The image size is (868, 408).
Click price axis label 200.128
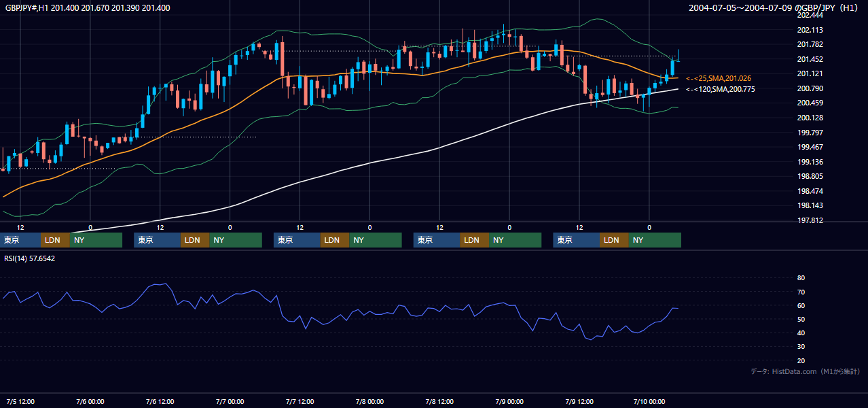pyautogui.click(x=810, y=118)
